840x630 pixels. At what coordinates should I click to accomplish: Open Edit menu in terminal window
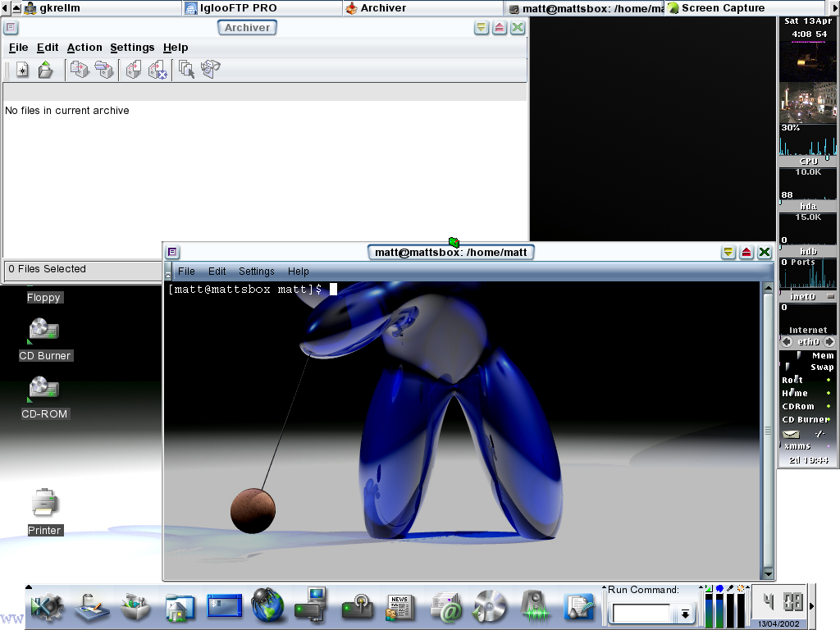tap(217, 271)
